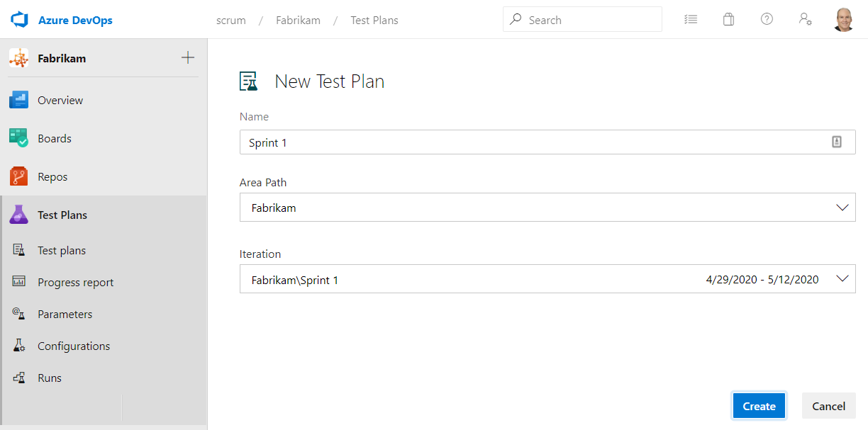The height and width of the screenshot is (430, 868).
Task: Open the User settings icon
Action: point(805,20)
